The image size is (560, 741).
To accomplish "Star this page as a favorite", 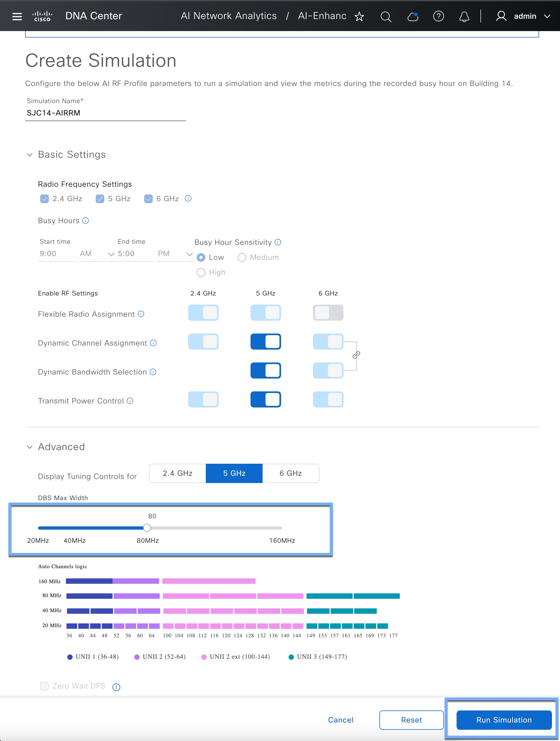I will pyautogui.click(x=359, y=16).
